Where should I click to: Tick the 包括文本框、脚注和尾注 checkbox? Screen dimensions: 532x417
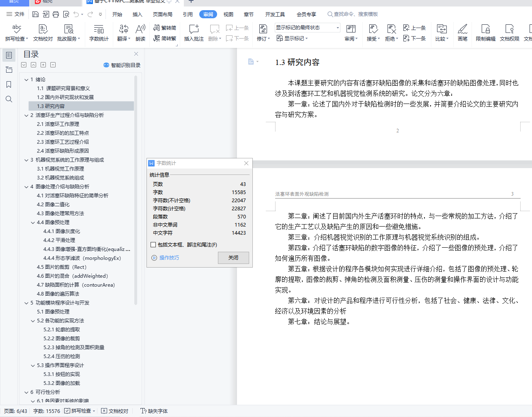click(153, 245)
